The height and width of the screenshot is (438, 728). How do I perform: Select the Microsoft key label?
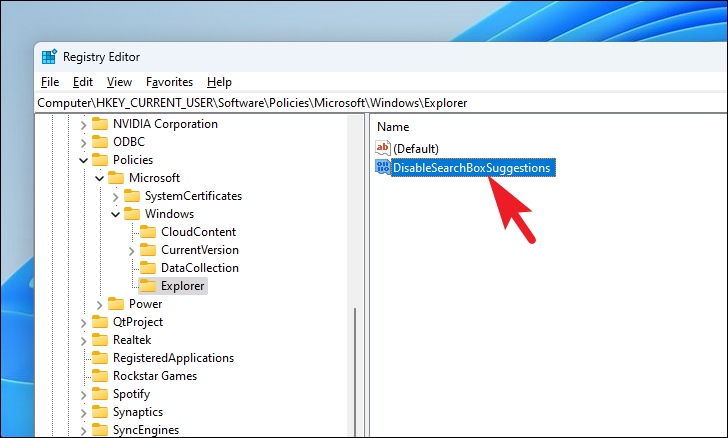coord(154,178)
